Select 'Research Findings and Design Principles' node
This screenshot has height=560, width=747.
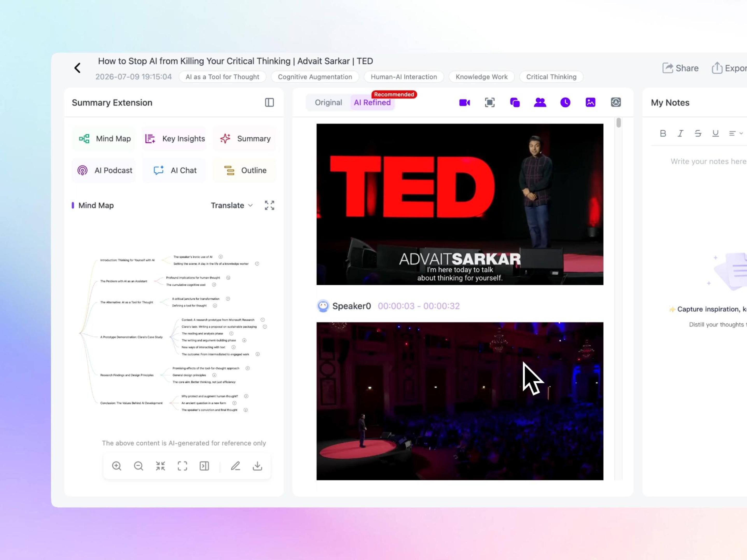click(x=127, y=375)
